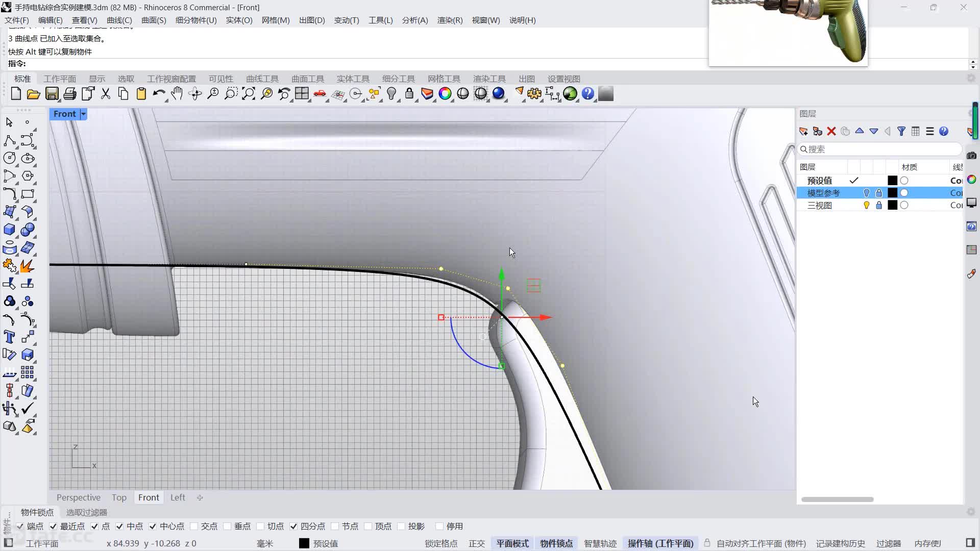The height and width of the screenshot is (551, 980).
Task: Click the Box solid tool icon
Action: point(9,230)
